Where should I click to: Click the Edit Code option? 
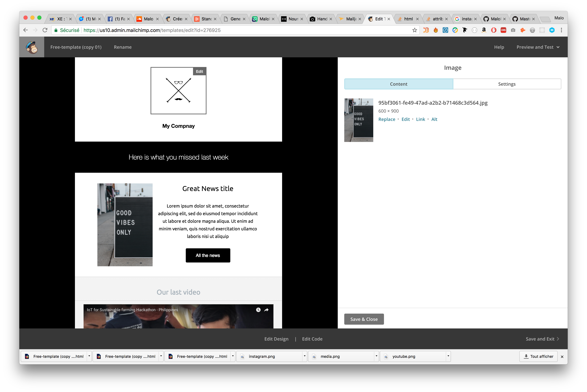pyautogui.click(x=312, y=339)
